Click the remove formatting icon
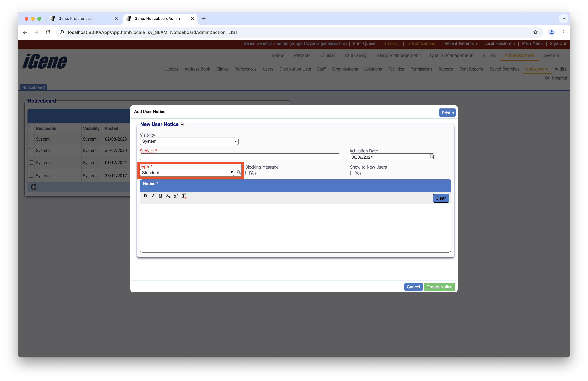 tap(184, 196)
